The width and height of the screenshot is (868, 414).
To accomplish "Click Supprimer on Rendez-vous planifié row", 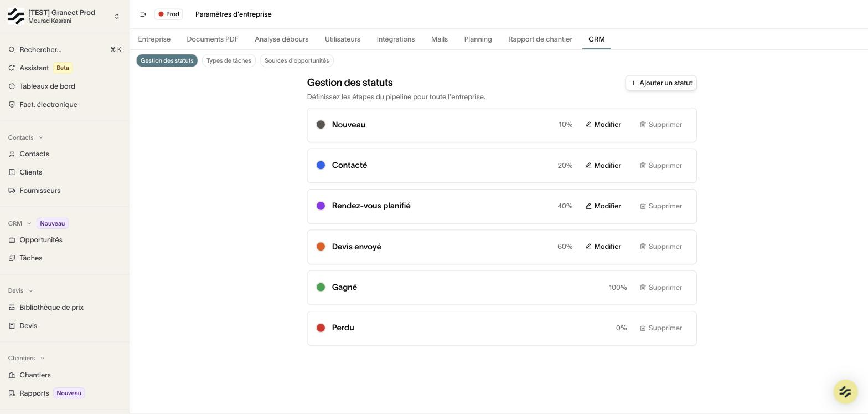I will (661, 206).
